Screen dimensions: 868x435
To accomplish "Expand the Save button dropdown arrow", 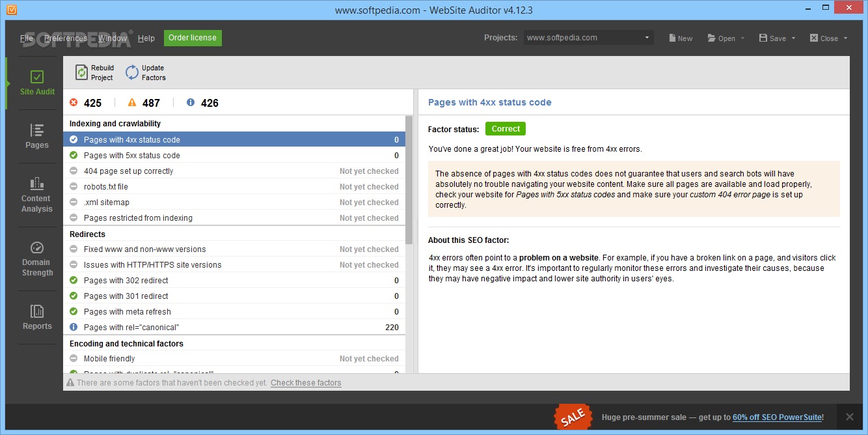I will [x=793, y=38].
